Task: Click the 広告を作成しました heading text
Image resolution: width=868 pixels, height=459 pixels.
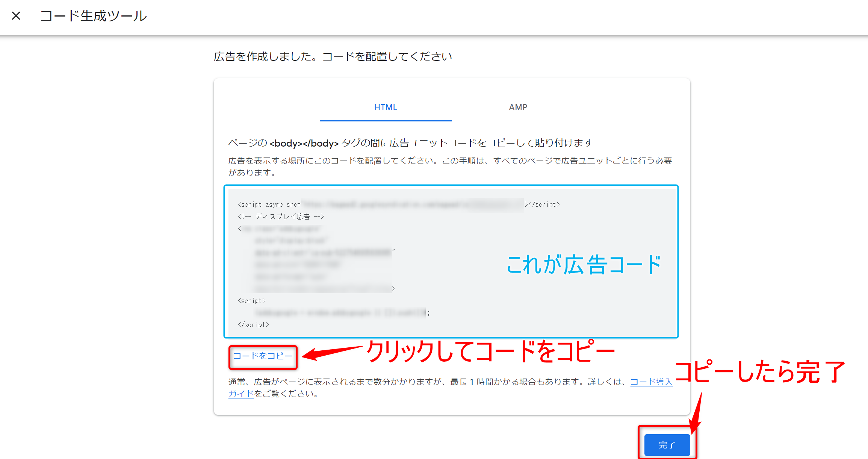Action: [333, 56]
